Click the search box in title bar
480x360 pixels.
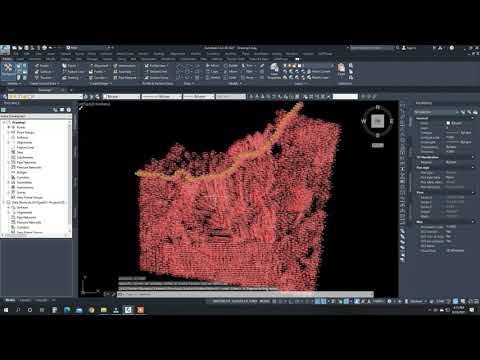click(372, 48)
